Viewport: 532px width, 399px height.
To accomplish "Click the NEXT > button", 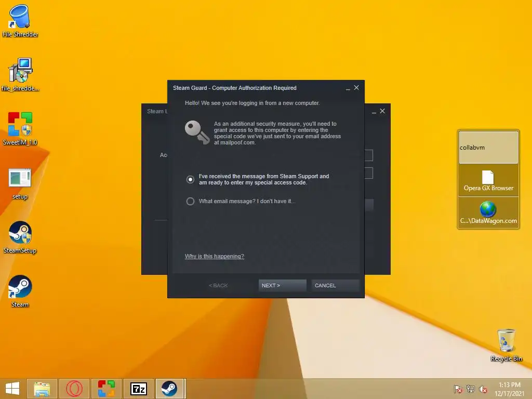I will coord(282,285).
